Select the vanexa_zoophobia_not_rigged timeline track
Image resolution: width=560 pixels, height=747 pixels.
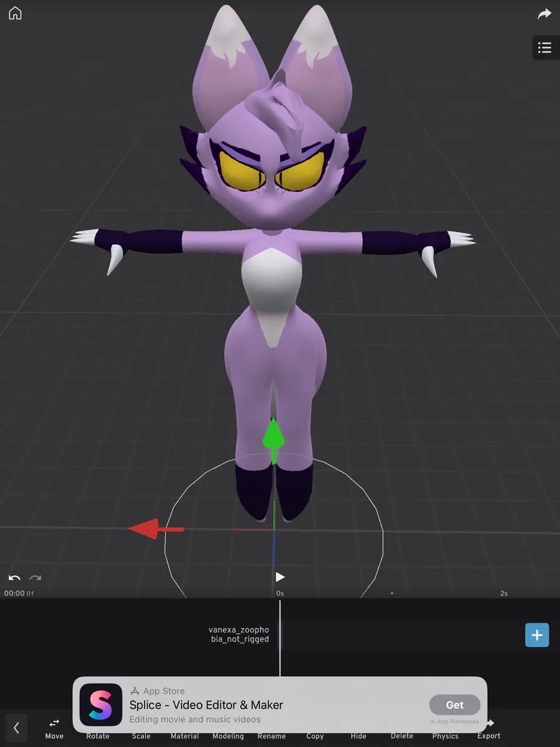coord(239,634)
